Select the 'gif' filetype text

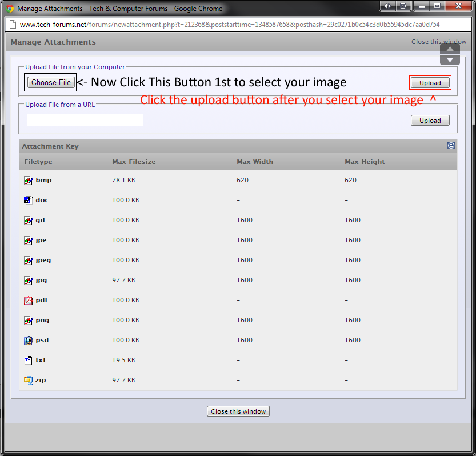point(41,220)
